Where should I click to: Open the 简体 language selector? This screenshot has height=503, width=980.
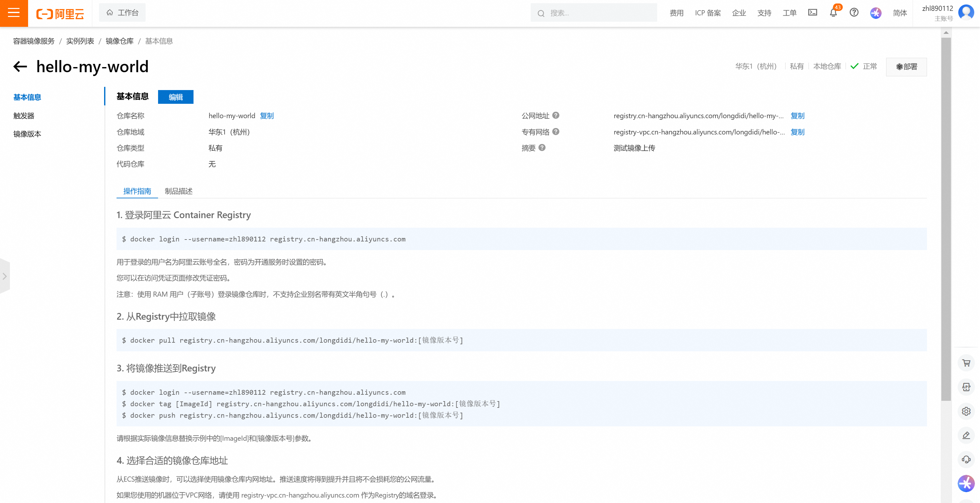tap(899, 13)
